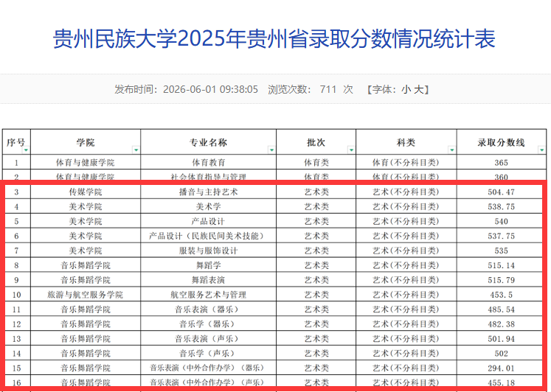Click the 音乐学（声乐） cell

(209, 354)
